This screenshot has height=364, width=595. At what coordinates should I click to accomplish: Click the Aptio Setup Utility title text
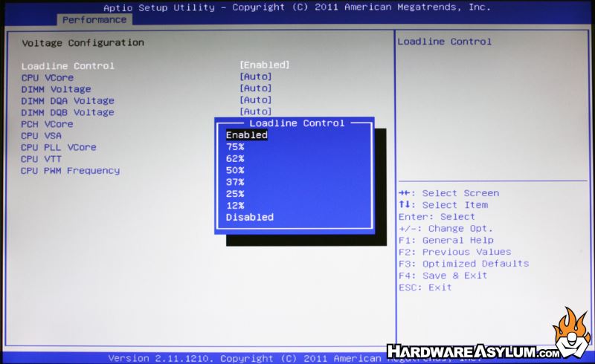click(x=297, y=7)
